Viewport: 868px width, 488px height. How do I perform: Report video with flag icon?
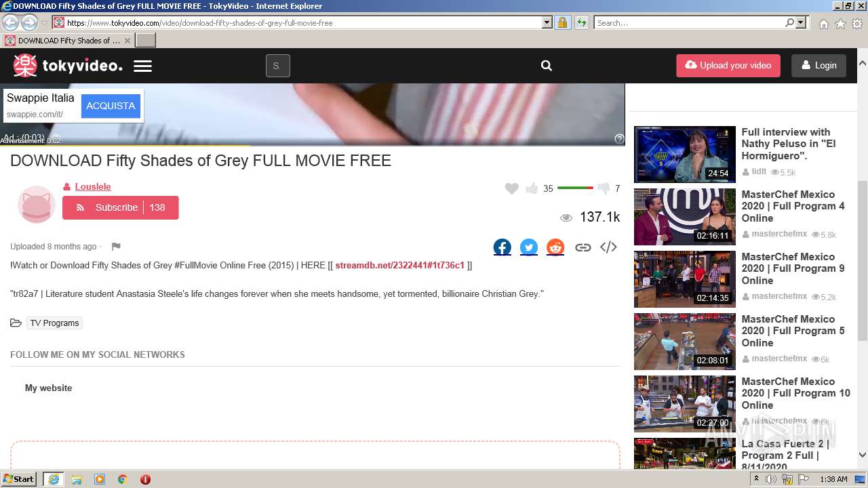coord(116,247)
